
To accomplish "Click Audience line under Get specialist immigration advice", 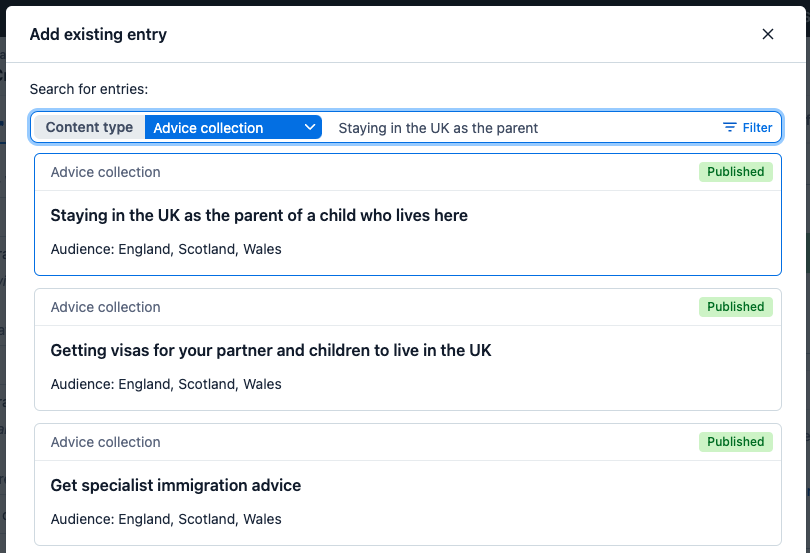I will click(x=166, y=519).
